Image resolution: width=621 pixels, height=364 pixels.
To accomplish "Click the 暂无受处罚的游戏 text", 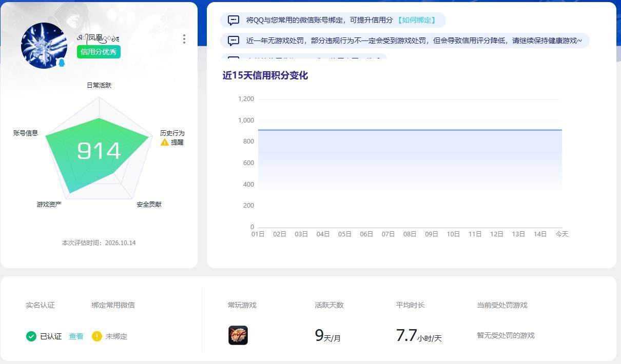I will pyautogui.click(x=506, y=335).
